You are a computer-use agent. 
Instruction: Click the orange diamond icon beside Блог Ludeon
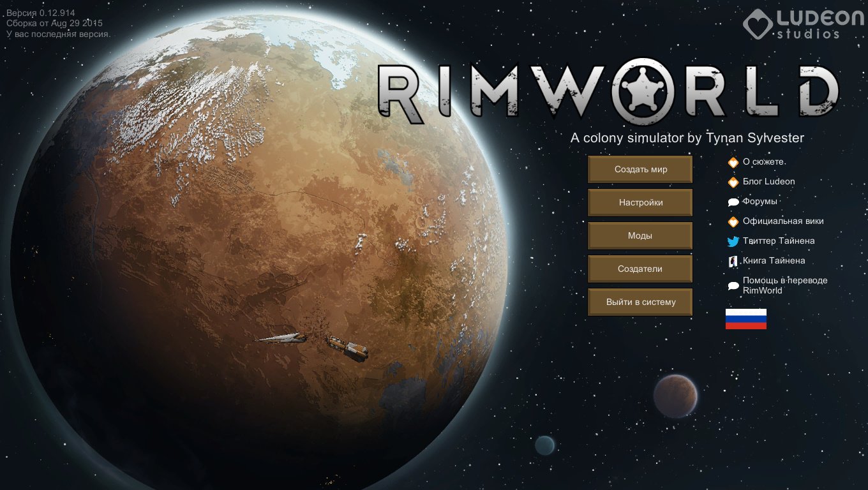[x=733, y=182]
